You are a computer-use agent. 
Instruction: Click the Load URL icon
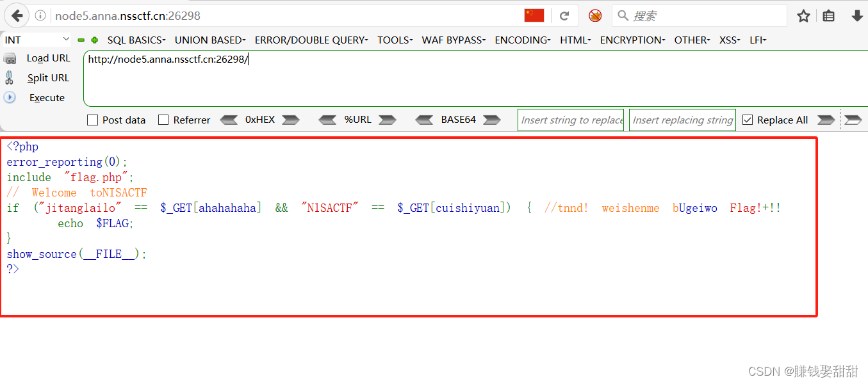(10, 58)
